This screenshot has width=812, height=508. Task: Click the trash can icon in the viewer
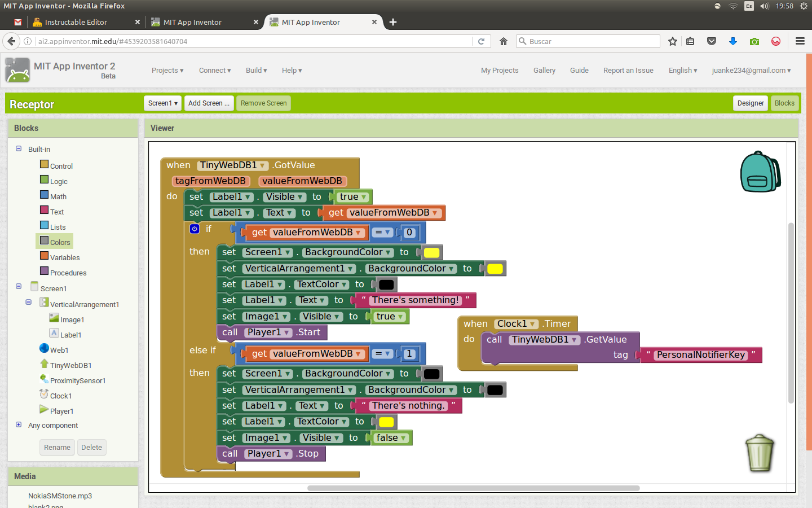pyautogui.click(x=760, y=453)
